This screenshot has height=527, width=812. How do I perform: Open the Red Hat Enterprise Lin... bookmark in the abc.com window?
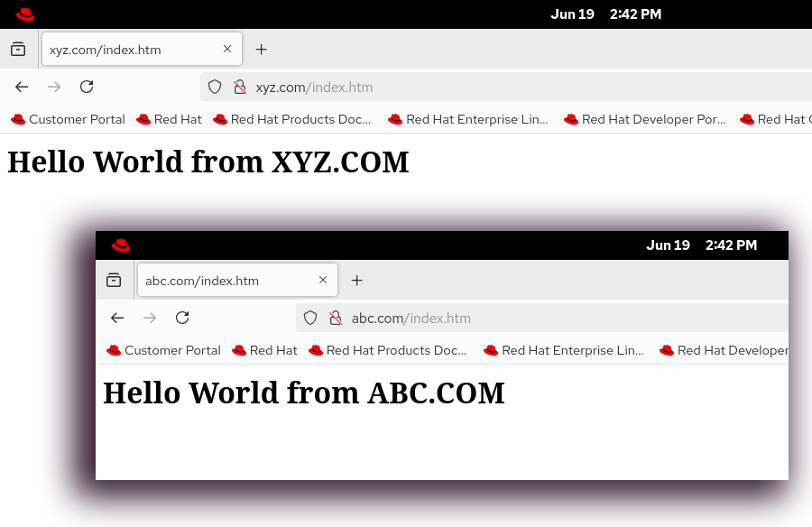[x=564, y=350]
